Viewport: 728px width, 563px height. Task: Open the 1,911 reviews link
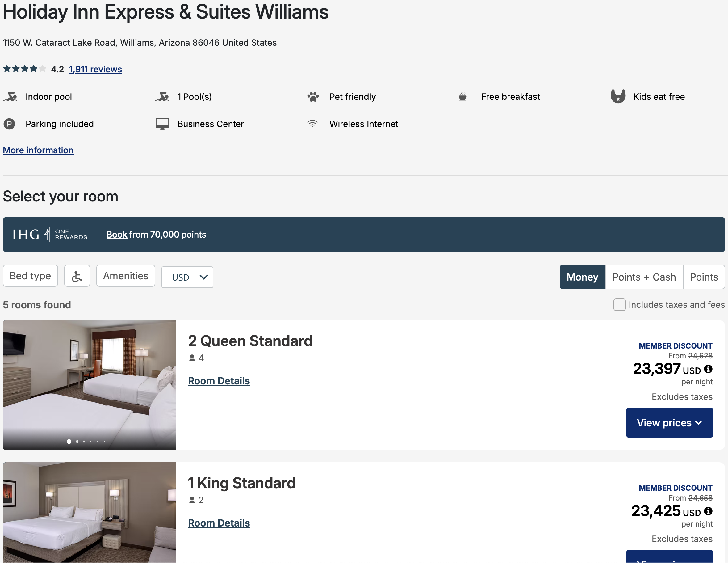pyautogui.click(x=95, y=69)
